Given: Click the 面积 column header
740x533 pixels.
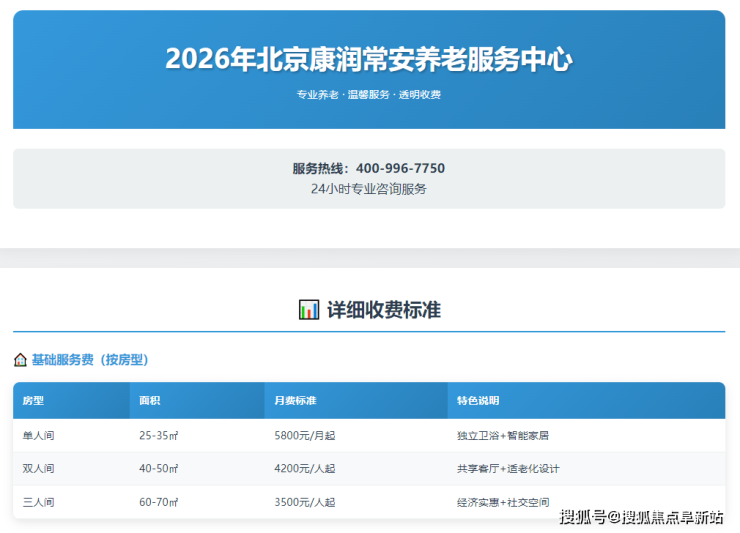Looking at the screenshot, I should pyautogui.click(x=150, y=401).
